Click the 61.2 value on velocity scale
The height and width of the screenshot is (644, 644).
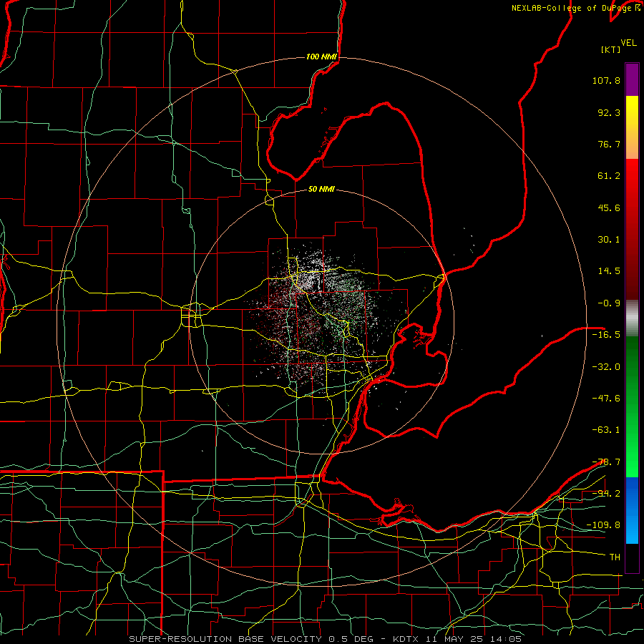609,176
